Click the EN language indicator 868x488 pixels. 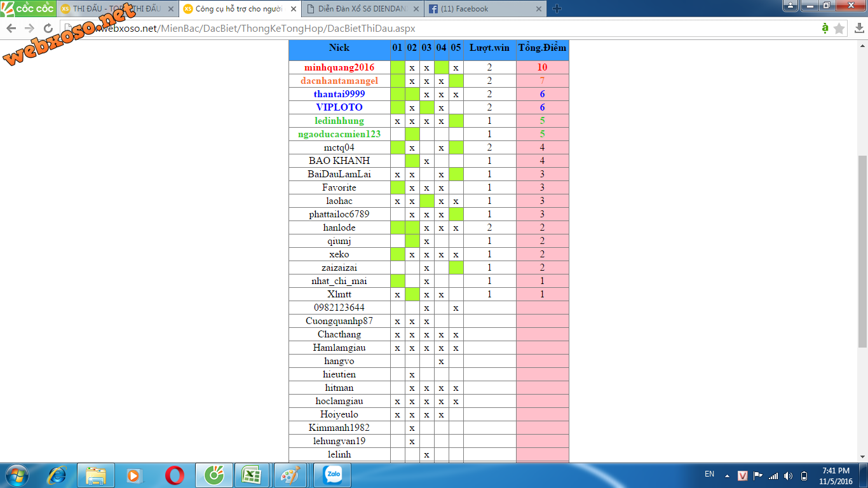[x=710, y=474]
